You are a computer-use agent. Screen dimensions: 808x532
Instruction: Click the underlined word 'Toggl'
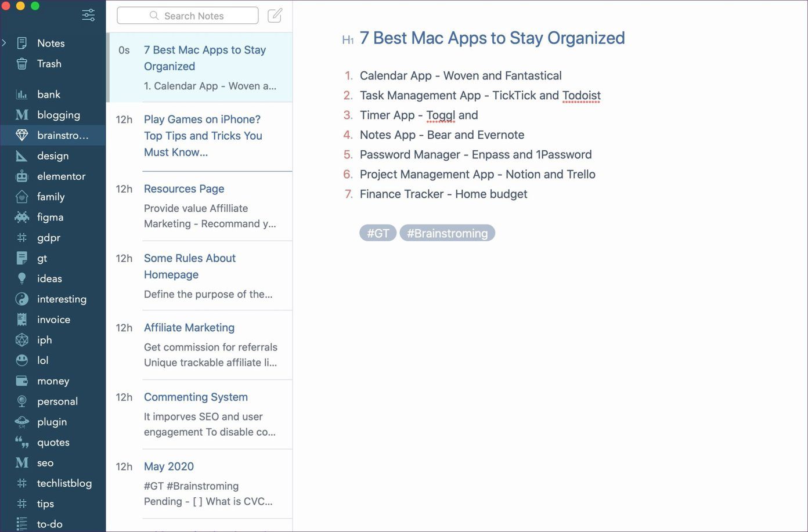point(441,115)
